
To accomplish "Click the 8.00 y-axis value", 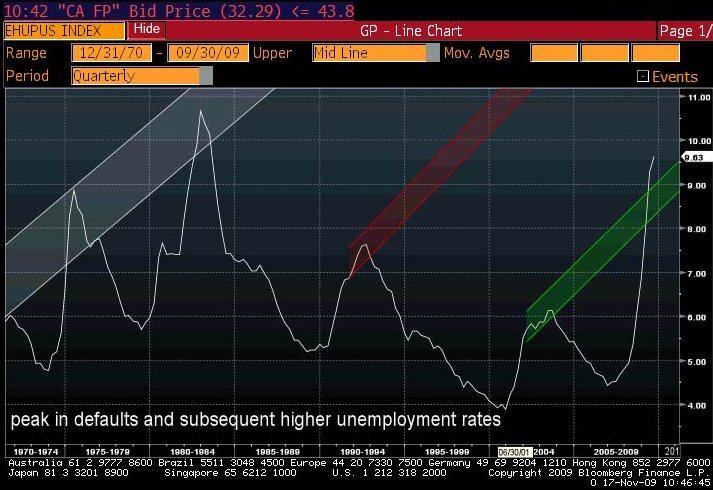I will tap(699, 230).
